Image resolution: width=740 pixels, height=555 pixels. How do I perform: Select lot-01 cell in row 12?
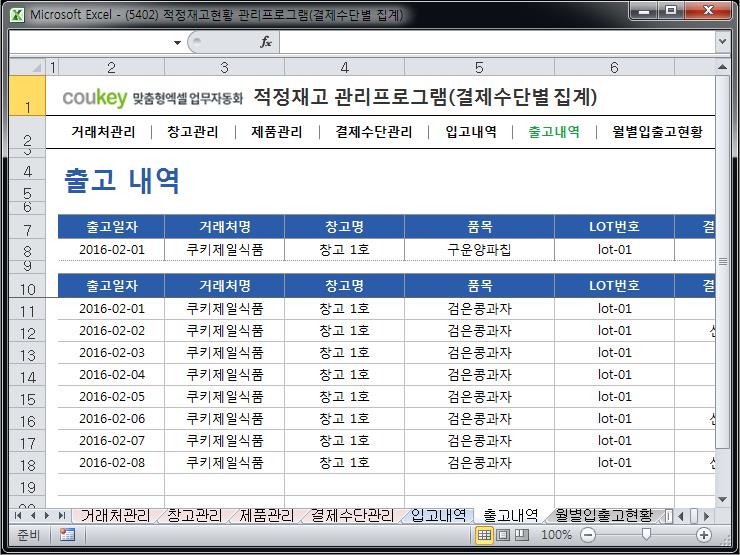coord(614,330)
